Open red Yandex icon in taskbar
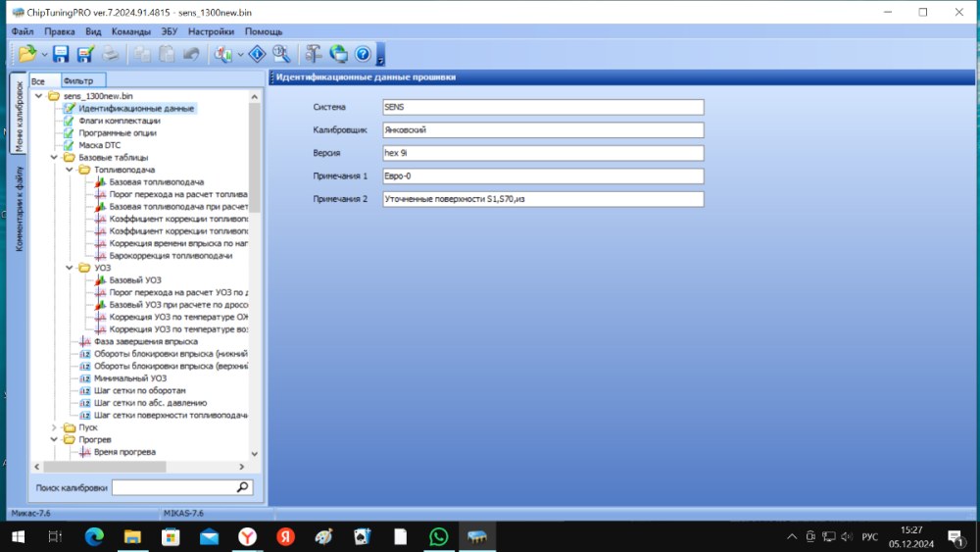 [x=285, y=536]
